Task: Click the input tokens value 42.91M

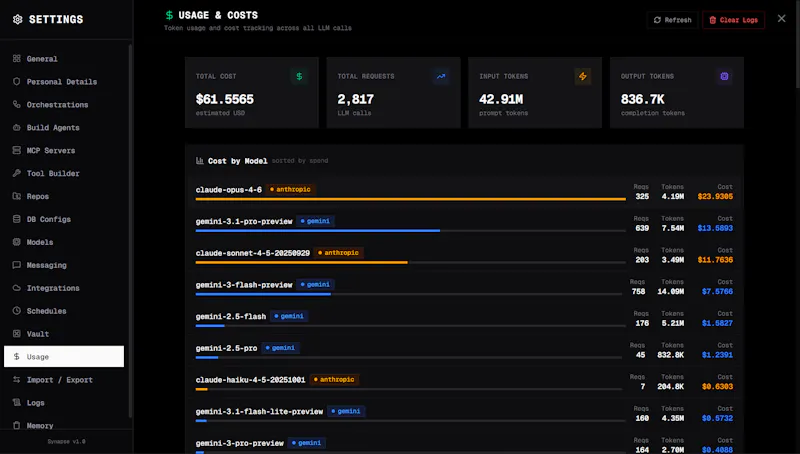Action: 501,99
